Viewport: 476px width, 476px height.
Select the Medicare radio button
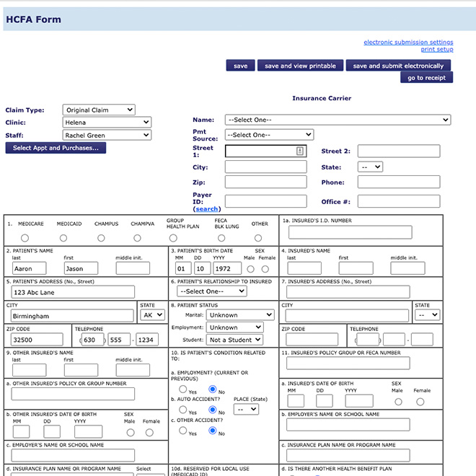tap(25, 238)
